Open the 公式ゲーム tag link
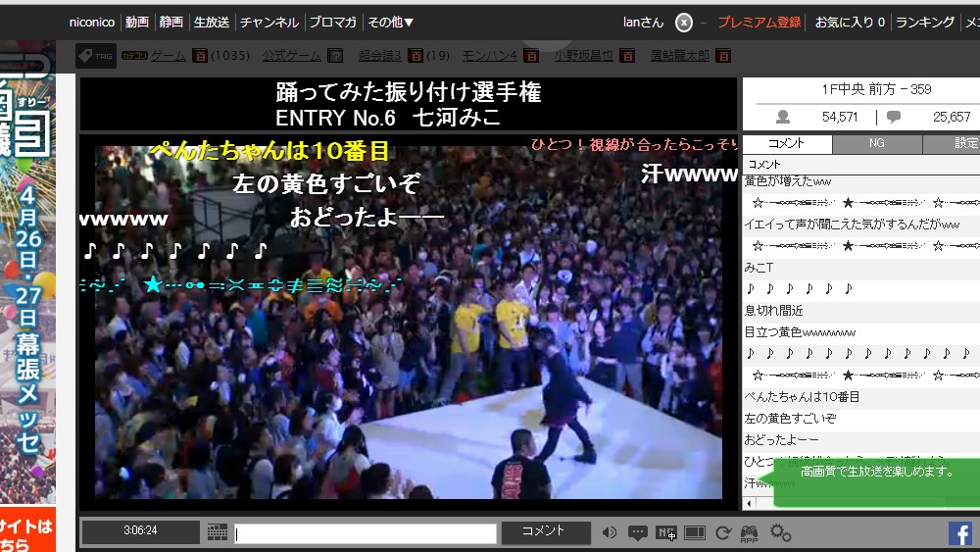980x552 pixels. (292, 56)
